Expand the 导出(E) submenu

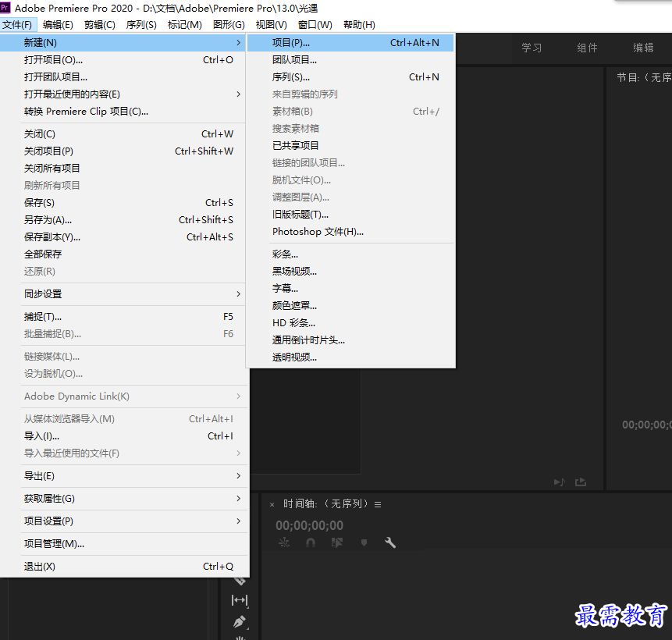click(x=123, y=476)
